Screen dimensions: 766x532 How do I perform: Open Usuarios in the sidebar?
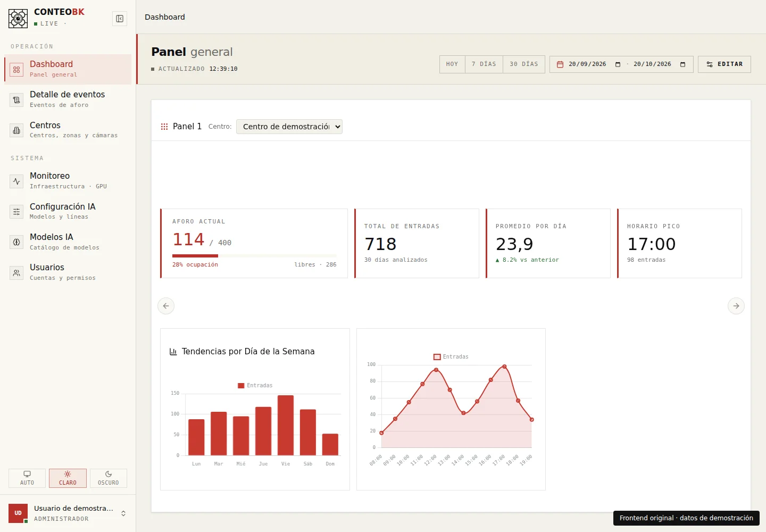click(68, 272)
